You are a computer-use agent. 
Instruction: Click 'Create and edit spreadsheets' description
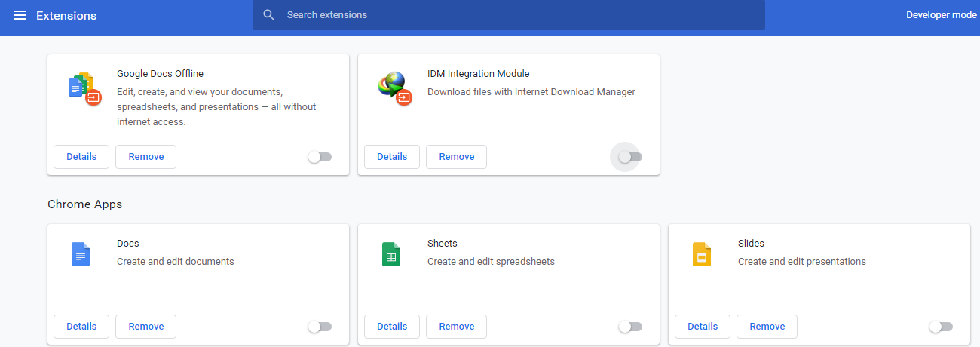(x=491, y=262)
